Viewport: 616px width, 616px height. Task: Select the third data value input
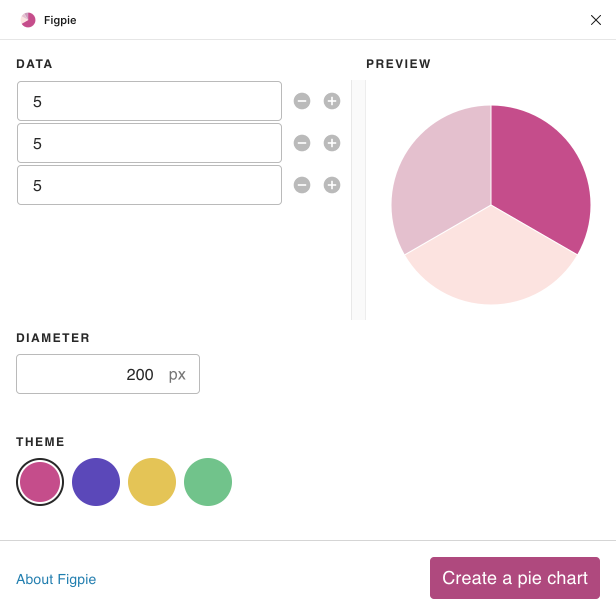point(149,185)
